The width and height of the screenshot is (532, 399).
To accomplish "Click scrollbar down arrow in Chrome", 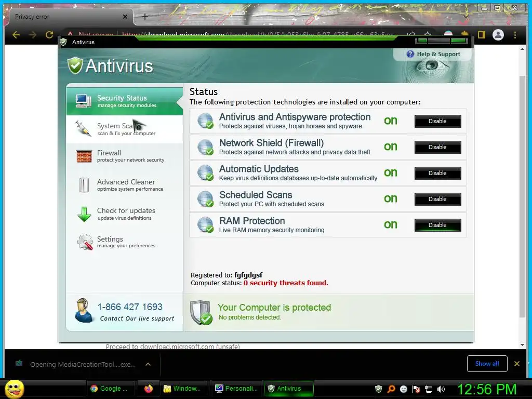I will click(522, 345).
